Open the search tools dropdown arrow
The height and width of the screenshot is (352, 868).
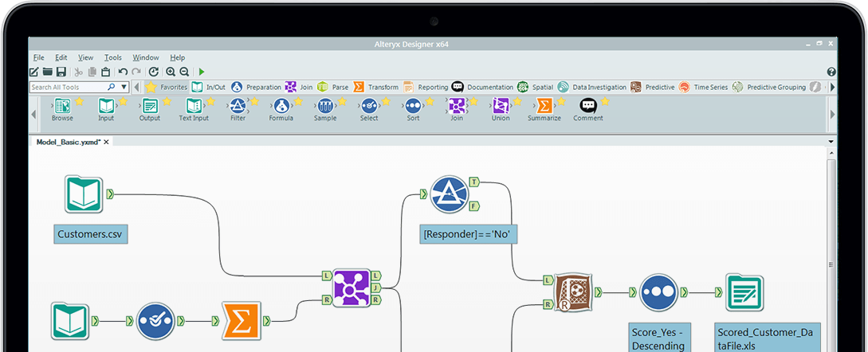124,87
